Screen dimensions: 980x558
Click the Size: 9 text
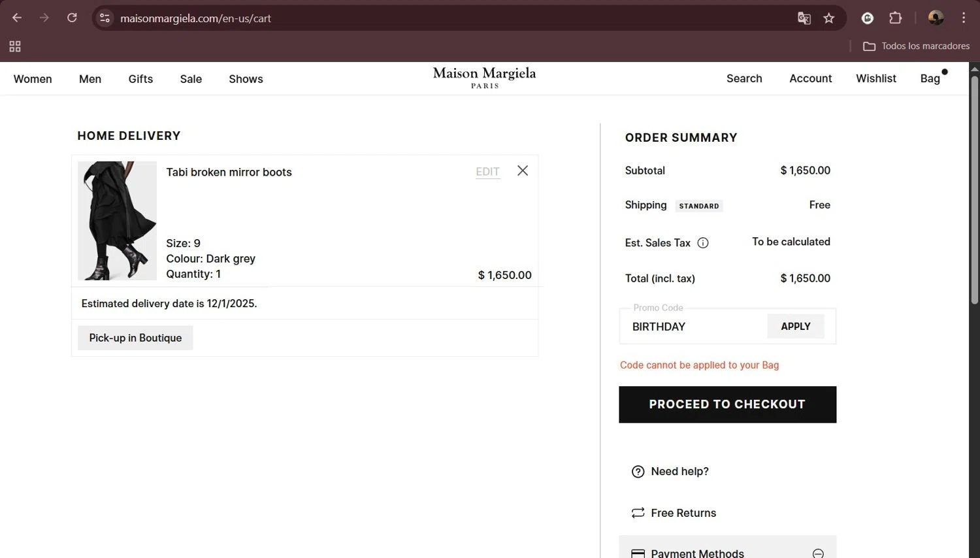[183, 243]
